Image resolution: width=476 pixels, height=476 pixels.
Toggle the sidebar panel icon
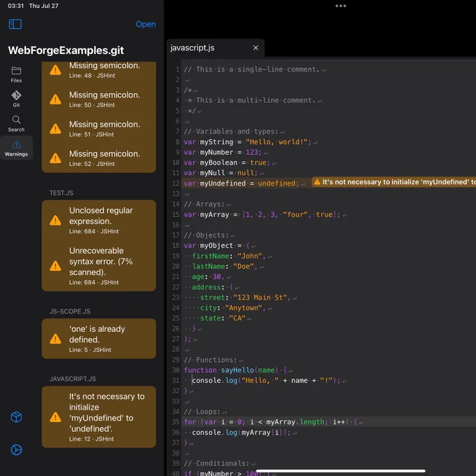15,24
